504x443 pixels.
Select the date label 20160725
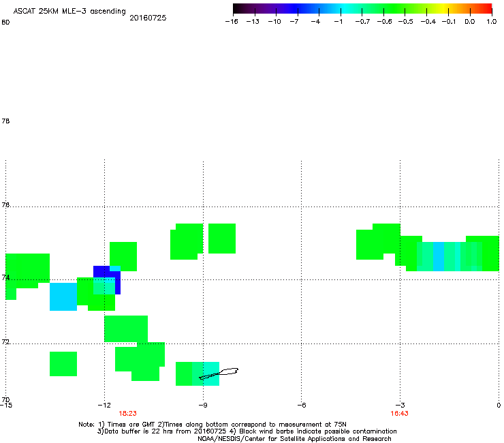148,18
